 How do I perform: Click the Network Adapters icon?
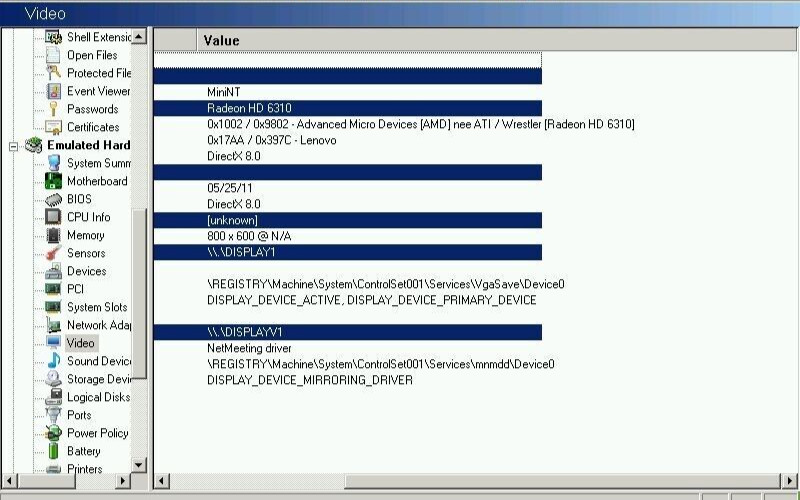(x=53, y=325)
